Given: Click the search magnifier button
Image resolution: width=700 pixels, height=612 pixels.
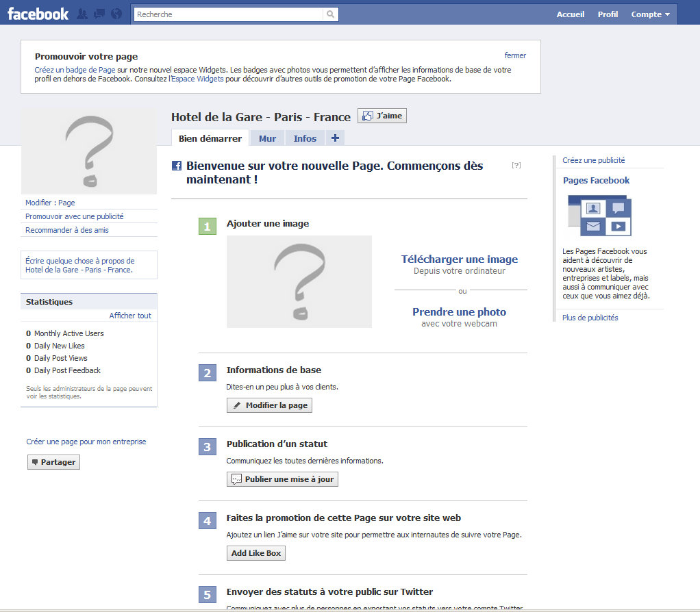Looking at the screenshot, I should (x=330, y=14).
